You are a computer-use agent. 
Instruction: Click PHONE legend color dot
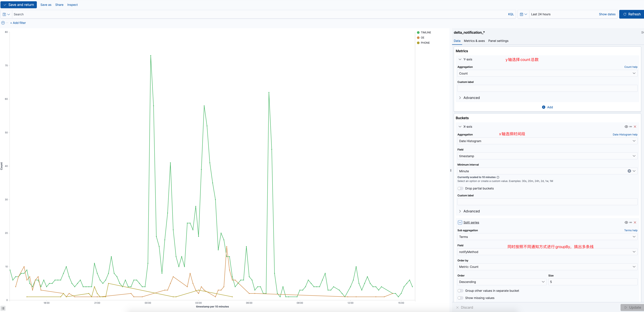(x=418, y=43)
